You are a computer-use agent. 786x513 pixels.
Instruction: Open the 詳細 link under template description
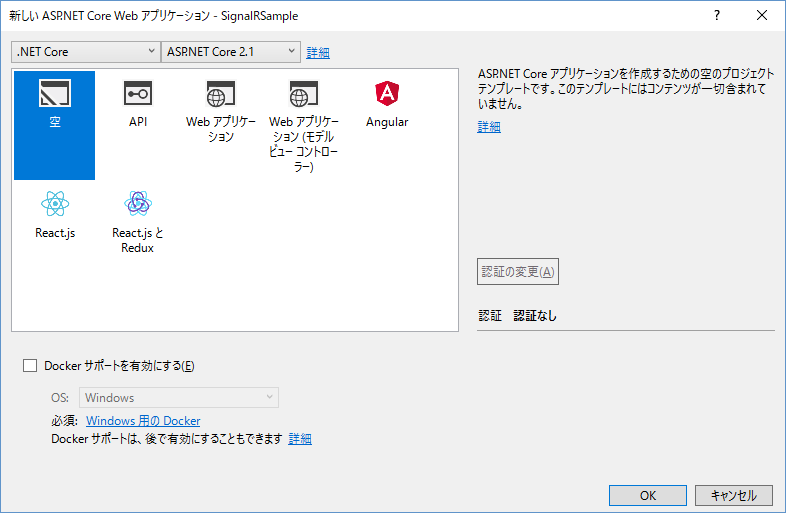489,127
